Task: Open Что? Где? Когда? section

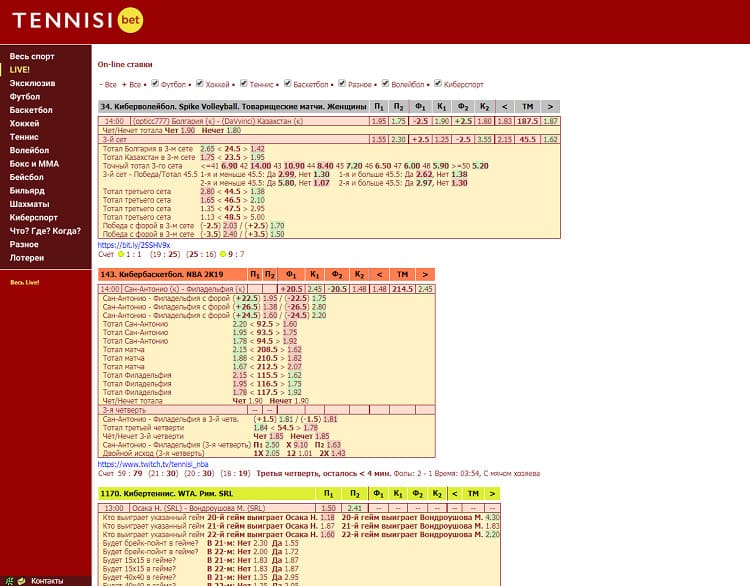Action: (x=45, y=231)
